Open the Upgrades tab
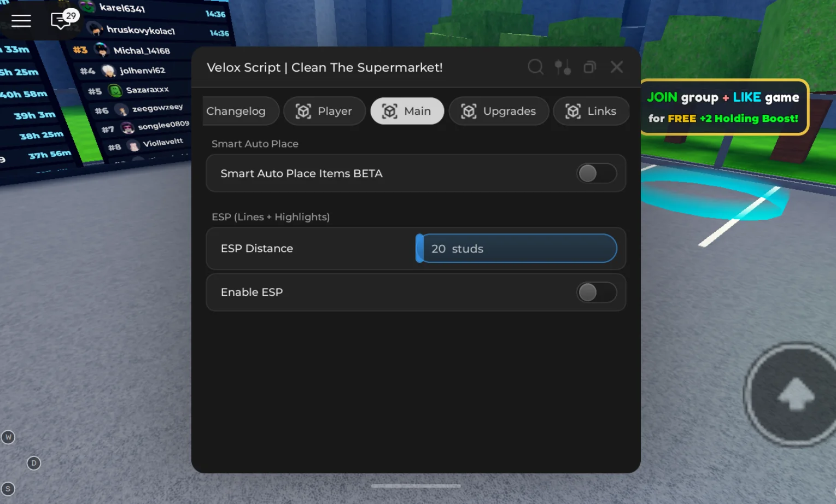 pos(499,111)
